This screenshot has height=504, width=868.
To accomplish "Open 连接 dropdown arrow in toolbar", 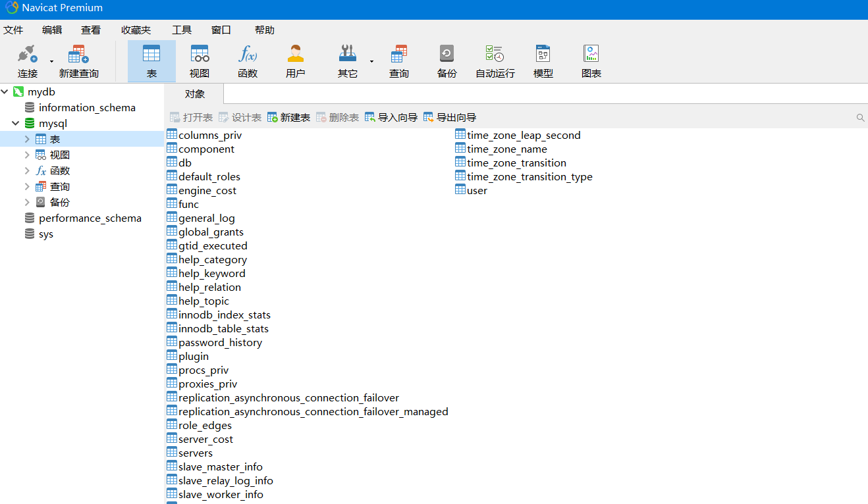I will click(x=51, y=62).
